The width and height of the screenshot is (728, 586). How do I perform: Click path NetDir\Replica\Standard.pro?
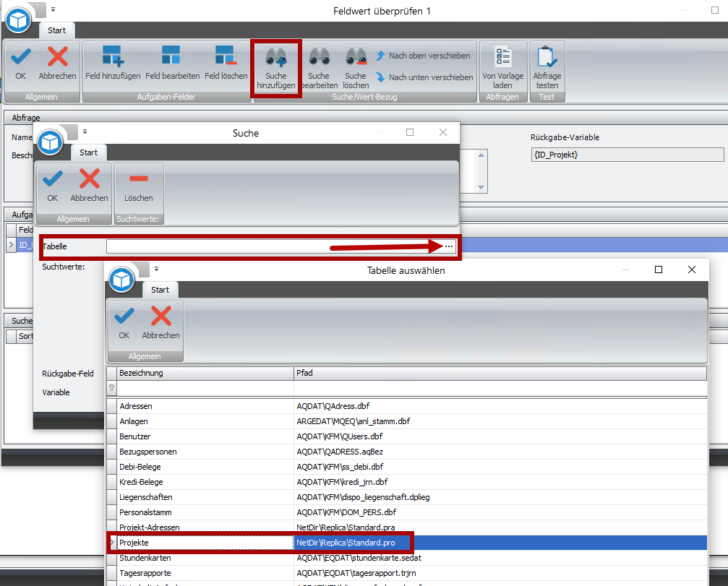346,543
